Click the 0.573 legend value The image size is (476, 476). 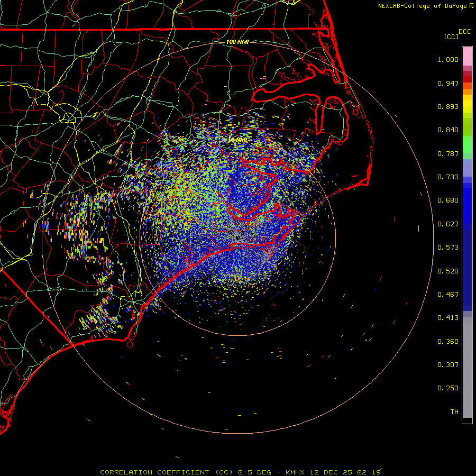448,248
